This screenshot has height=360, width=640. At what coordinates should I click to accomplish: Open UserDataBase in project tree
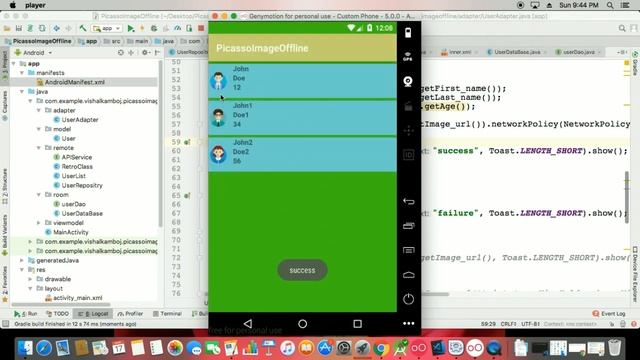tap(82, 214)
